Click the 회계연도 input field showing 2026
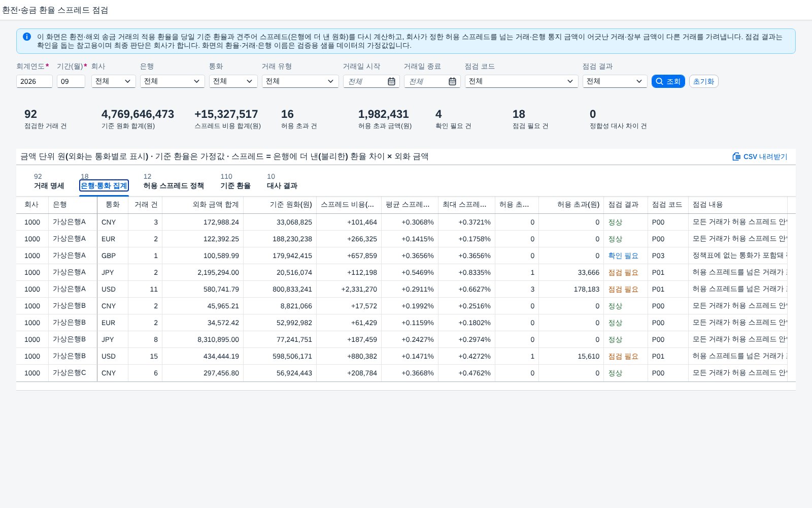 (35, 81)
